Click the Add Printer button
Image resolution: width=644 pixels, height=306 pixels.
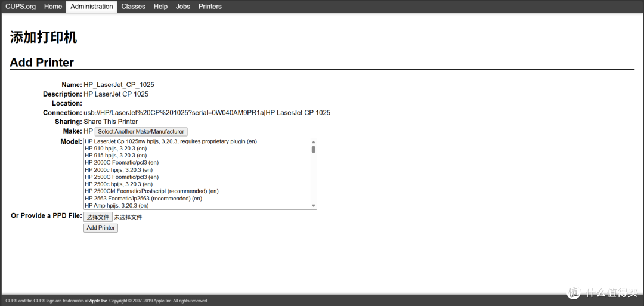click(x=101, y=227)
